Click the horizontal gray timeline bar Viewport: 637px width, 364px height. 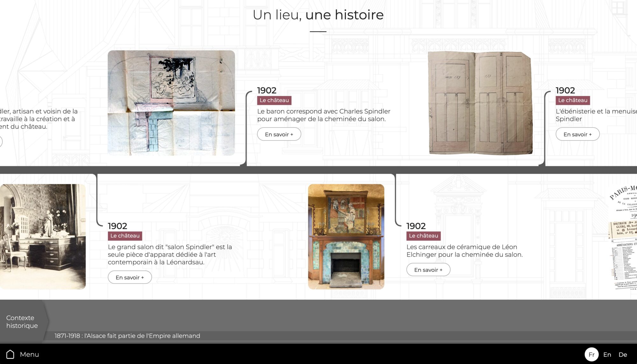[x=318, y=170]
